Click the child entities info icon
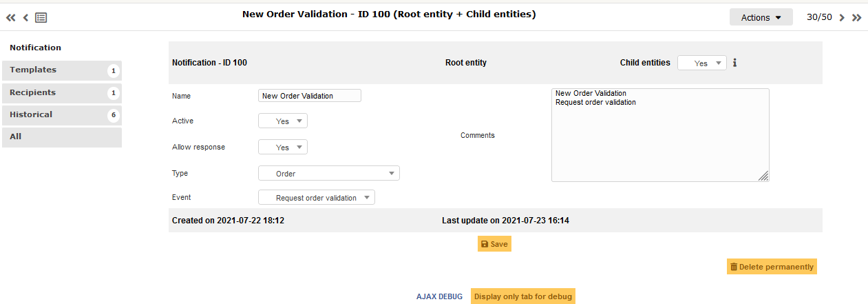This screenshot has width=868, height=304. click(x=734, y=63)
